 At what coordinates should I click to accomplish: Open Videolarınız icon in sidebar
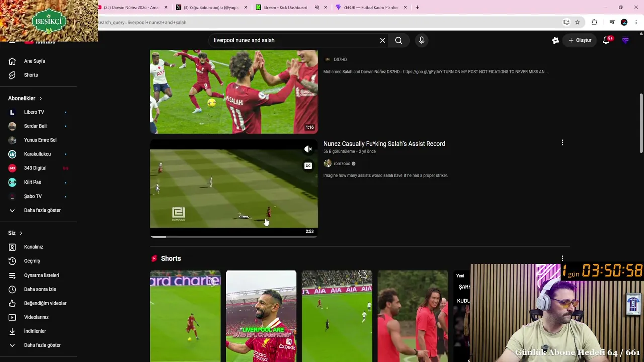[x=12, y=318]
